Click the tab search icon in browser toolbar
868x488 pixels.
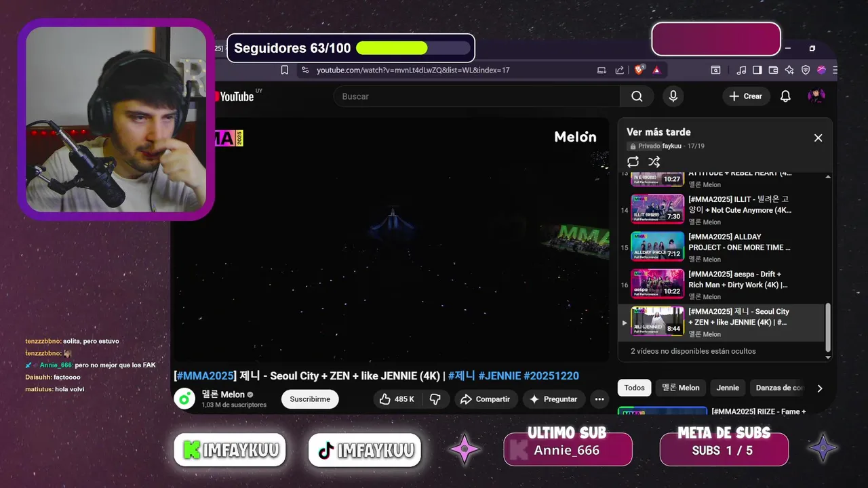715,70
